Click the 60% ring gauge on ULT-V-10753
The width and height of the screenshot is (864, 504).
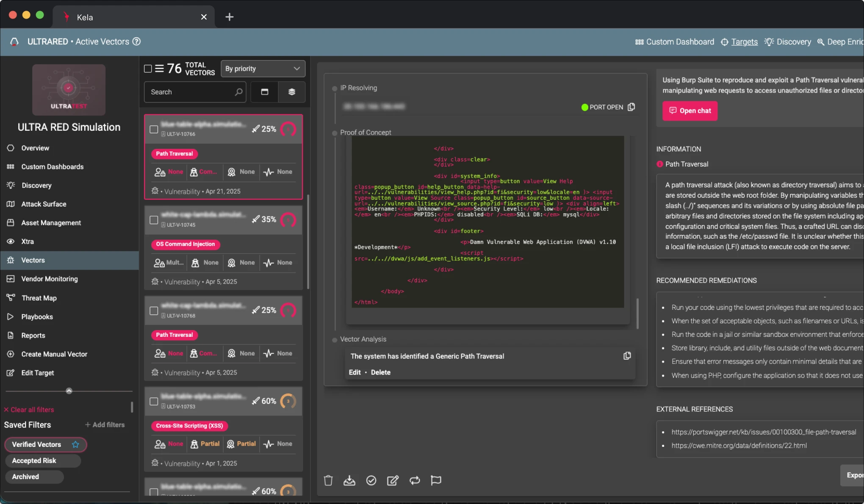pyautogui.click(x=288, y=401)
